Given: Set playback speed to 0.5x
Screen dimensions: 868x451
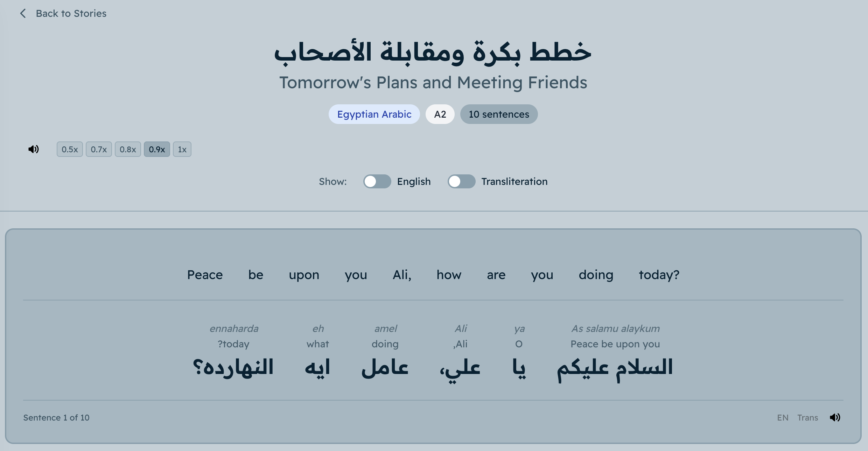Looking at the screenshot, I should pyautogui.click(x=70, y=150).
